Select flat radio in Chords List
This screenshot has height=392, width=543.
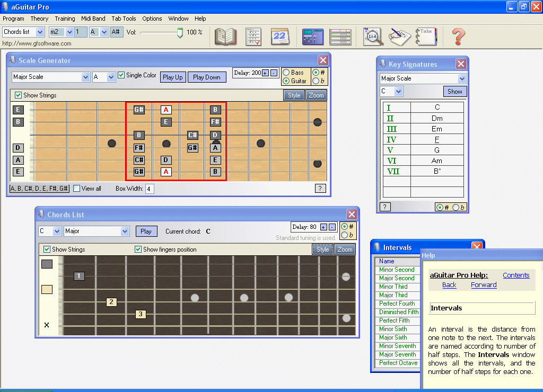[344, 235]
